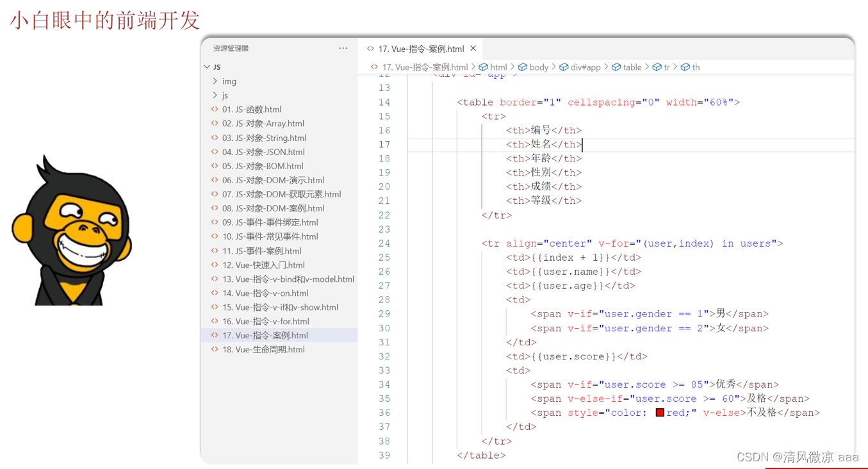
Task: Open 14. Vue-指令-v-on.html file
Action: click(x=265, y=293)
